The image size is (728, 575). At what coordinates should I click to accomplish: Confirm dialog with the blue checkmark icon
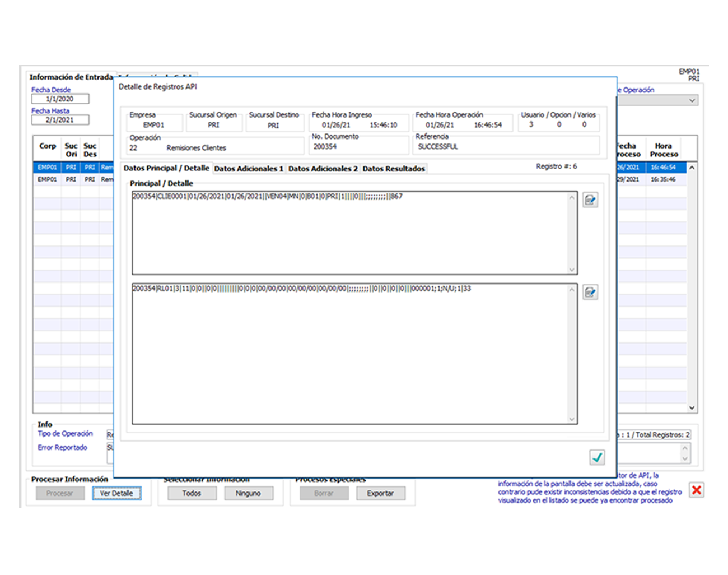point(597,457)
